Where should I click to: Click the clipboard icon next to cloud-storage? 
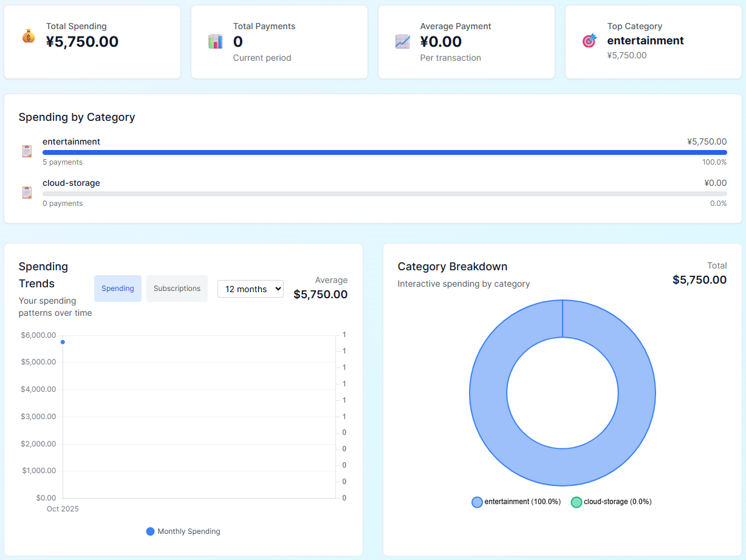(27, 193)
